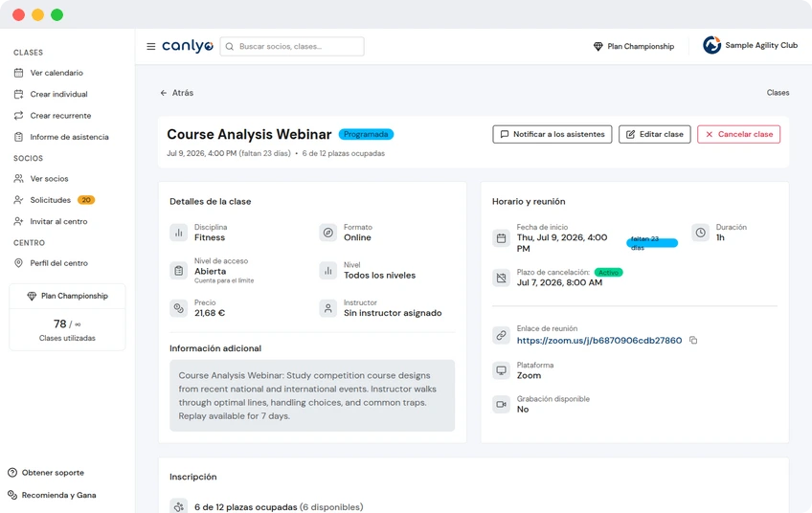Click the Jul 7, 2026, 8:00 AM deadline
Image resolution: width=812 pixels, height=513 pixels.
[x=559, y=282]
